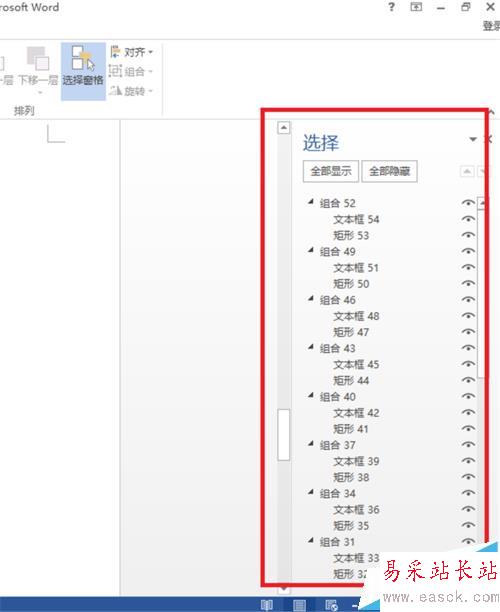Select 矩形 50 item
The image size is (500, 612).
click(x=351, y=284)
